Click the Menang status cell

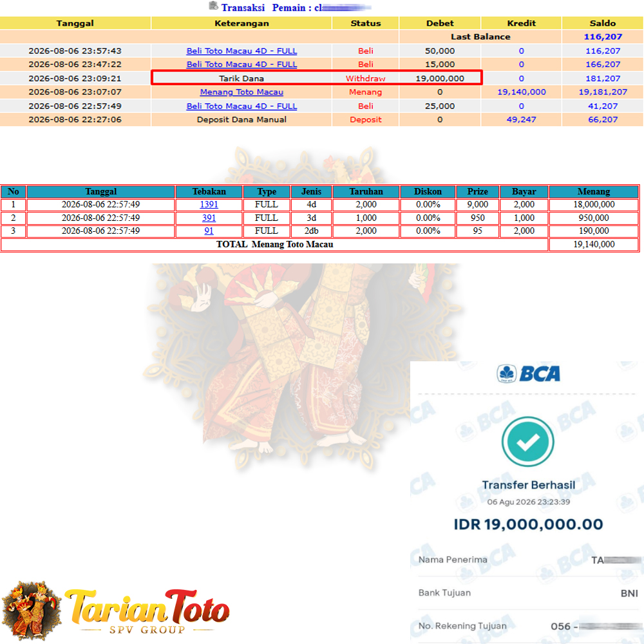[x=366, y=92]
